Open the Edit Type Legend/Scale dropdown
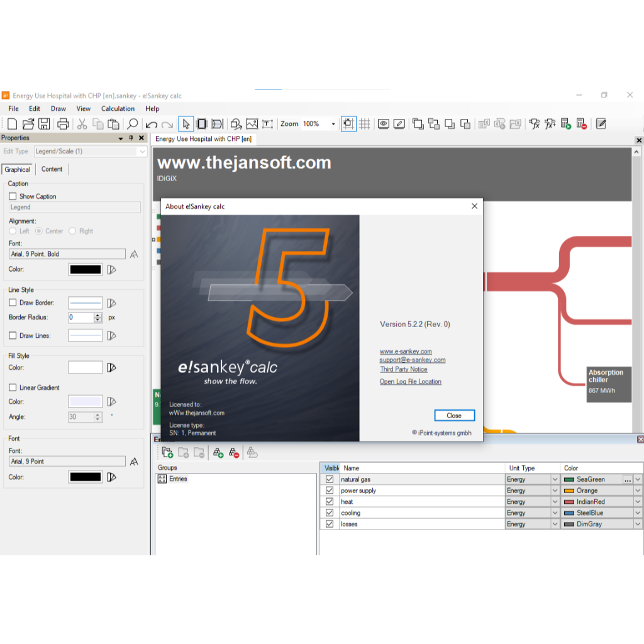644x644 pixels. pyautogui.click(x=142, y=151)
